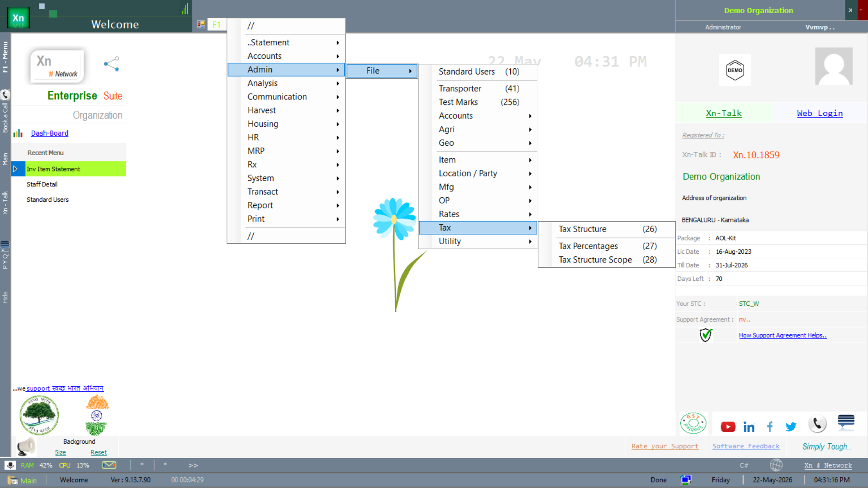Select Transporter (41) menu entry

[x=479, y=89]
